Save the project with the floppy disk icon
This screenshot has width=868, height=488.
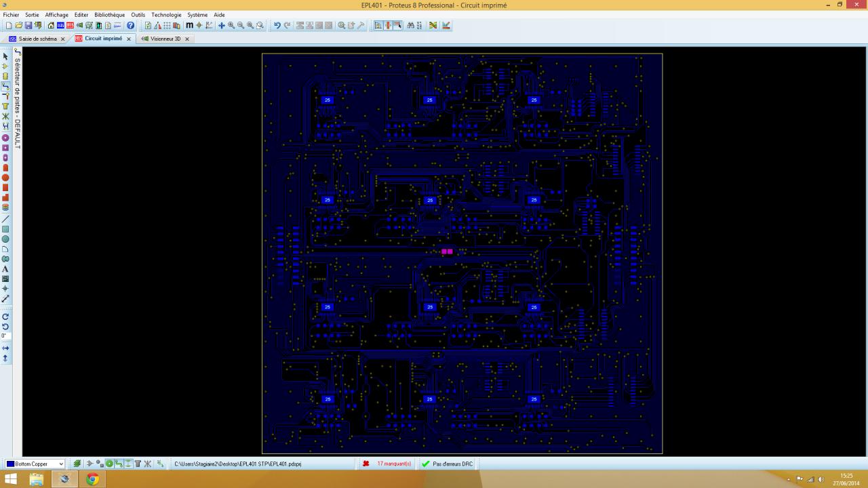28,26
